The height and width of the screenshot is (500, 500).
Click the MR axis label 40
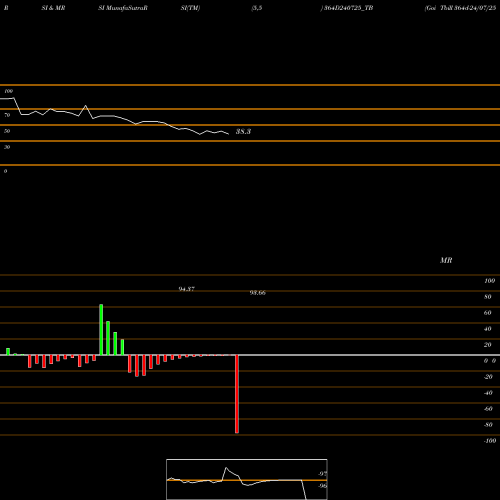coord(488,329)
